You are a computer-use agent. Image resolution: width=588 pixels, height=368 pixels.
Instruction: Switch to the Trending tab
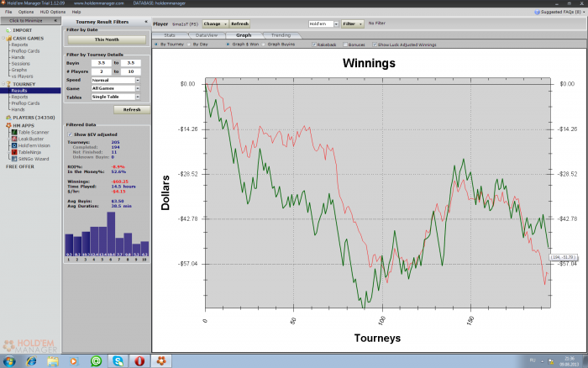coord(281,35)
